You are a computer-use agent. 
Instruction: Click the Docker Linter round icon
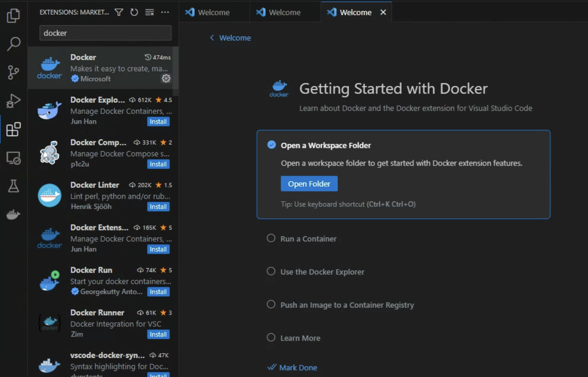(49, 195)
